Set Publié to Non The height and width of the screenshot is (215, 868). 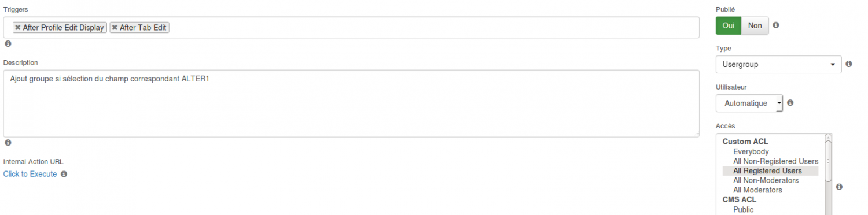click(x=755, y=25)
